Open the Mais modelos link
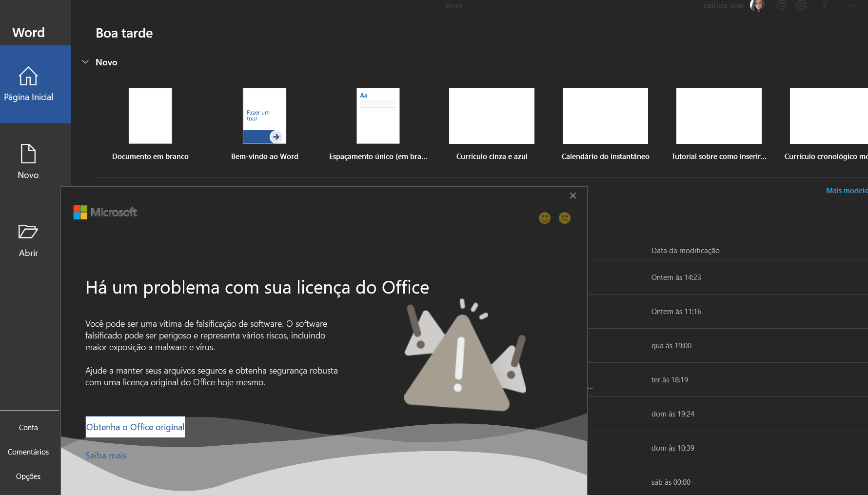 pos(847,191)
